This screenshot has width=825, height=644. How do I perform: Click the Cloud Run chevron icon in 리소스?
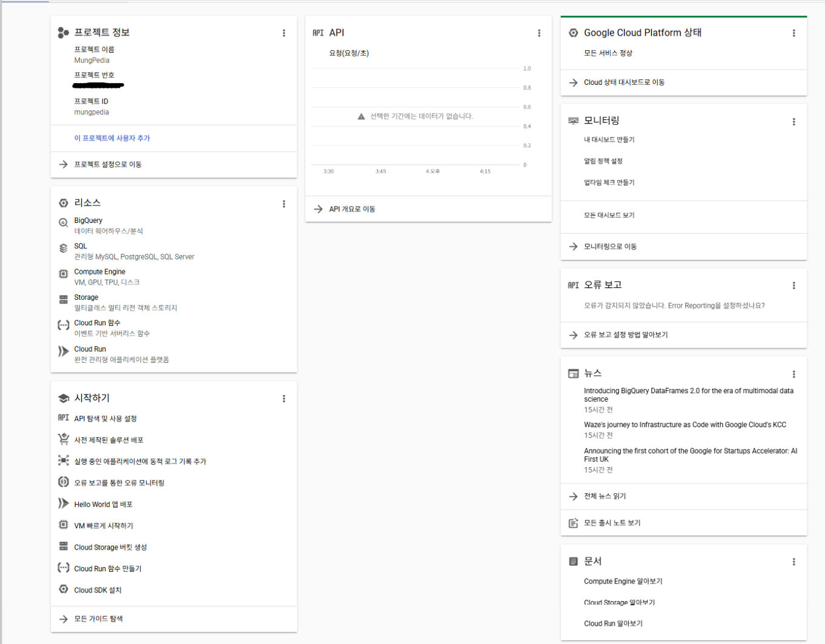tap(63, 351)
